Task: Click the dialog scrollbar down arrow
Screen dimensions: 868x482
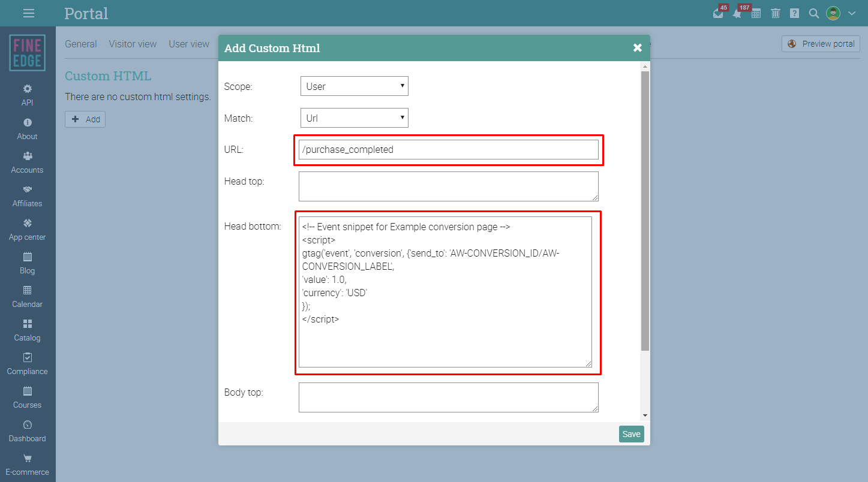Action: click(x=645, y=415)
